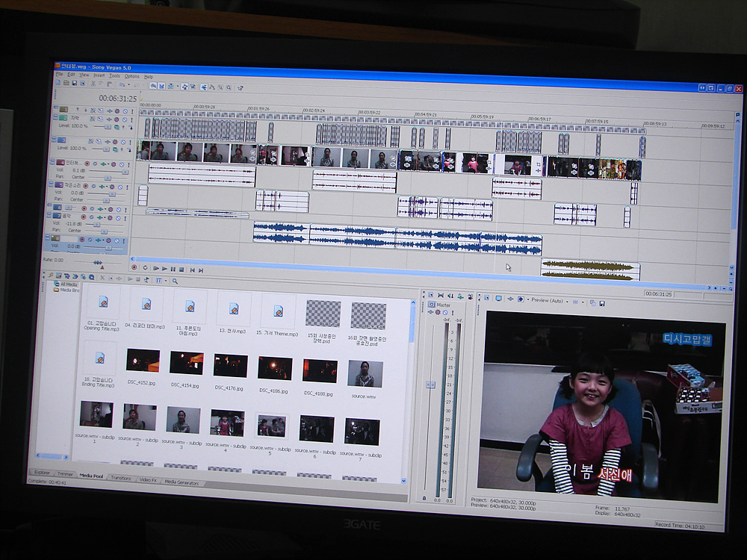Open the Edit menu
This screenshot has height=560, width=747.
coord(71,75)
